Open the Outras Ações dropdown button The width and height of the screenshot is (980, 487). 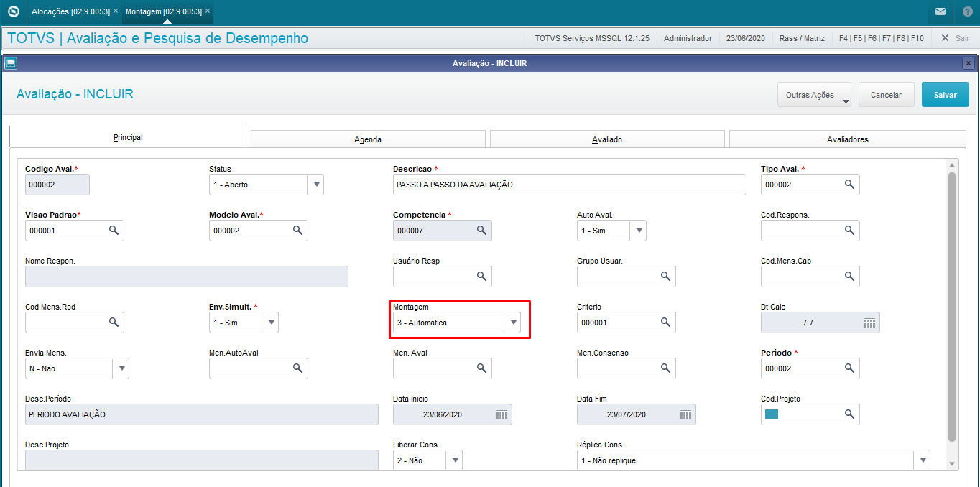tap(814, 95)
